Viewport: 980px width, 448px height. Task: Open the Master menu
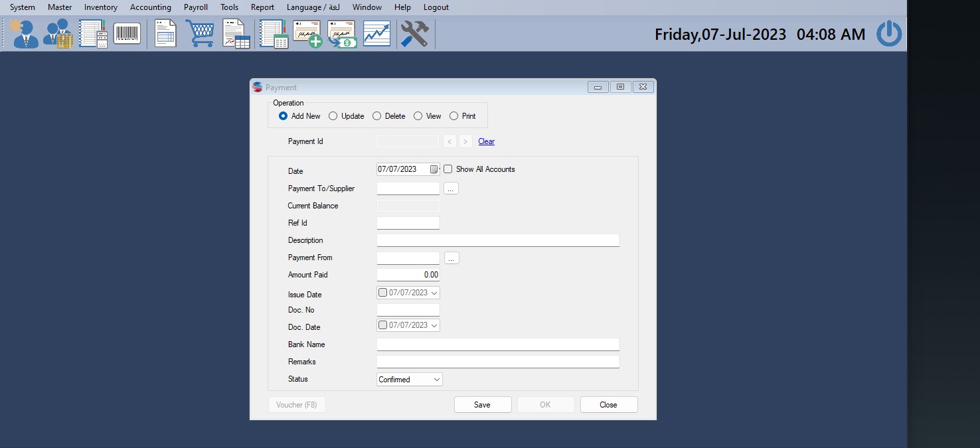pos(60,7)
